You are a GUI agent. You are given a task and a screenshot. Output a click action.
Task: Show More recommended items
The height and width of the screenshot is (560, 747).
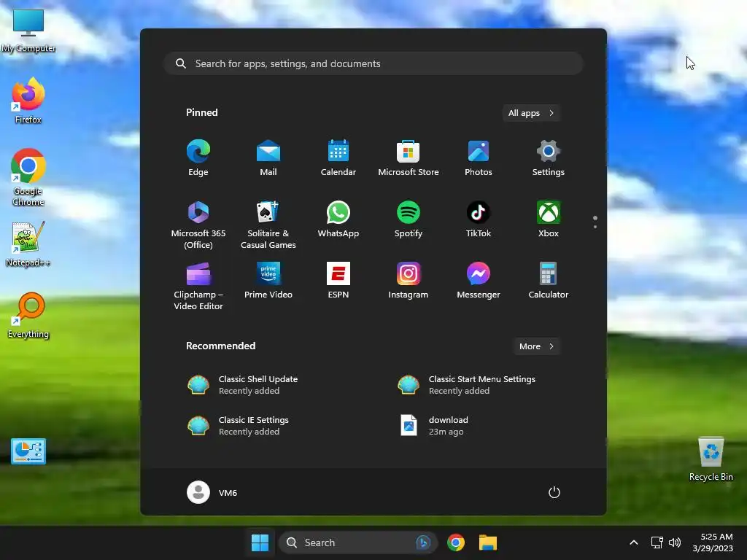(x=537, y=346)
